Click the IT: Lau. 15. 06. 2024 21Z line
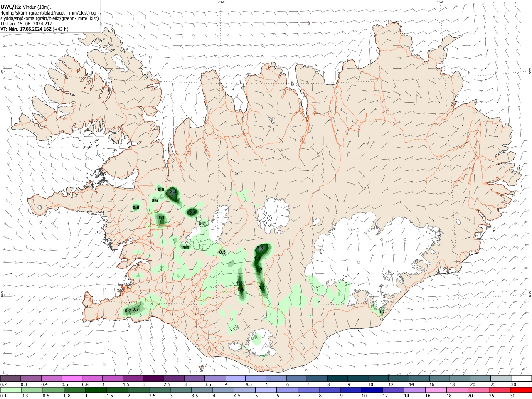Image resolution: width=532 pixels, height=399 pixels. click(x=27, y=24)
